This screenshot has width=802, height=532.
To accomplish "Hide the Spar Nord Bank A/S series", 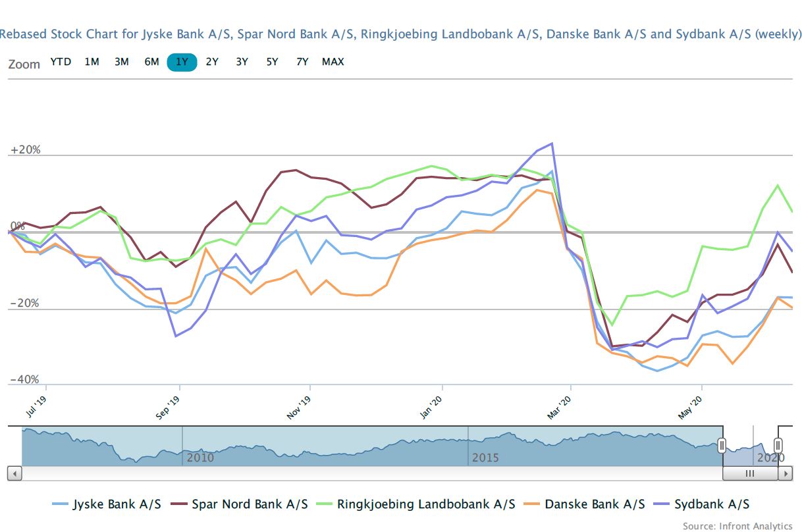I will tap(240, 504).
